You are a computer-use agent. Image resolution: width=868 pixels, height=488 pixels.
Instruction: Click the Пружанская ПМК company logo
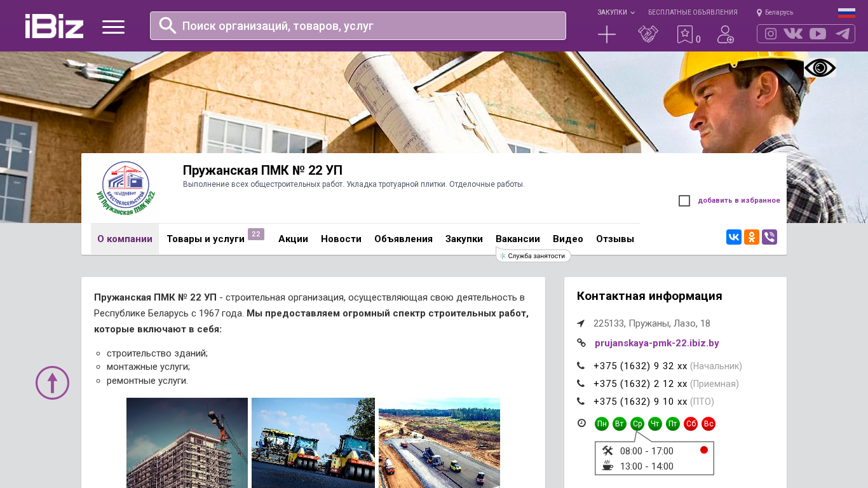click(125, 188)
